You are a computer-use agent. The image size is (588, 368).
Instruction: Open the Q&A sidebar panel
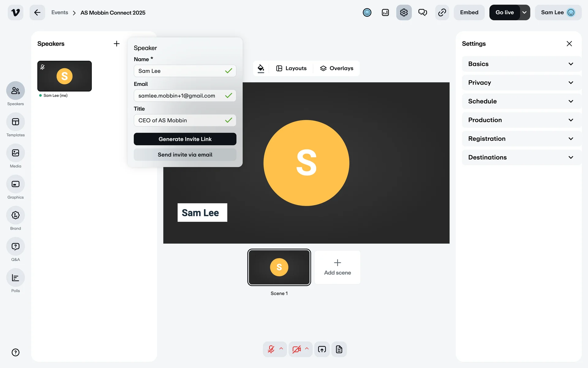coord(15,247)
